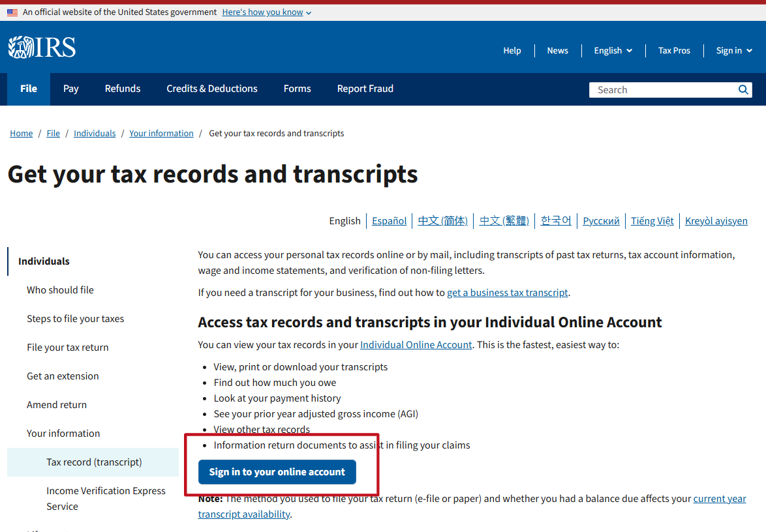Go to Tax Pros page
The height and width of the screenshot is (532, 766).
[x=673, y=50]
